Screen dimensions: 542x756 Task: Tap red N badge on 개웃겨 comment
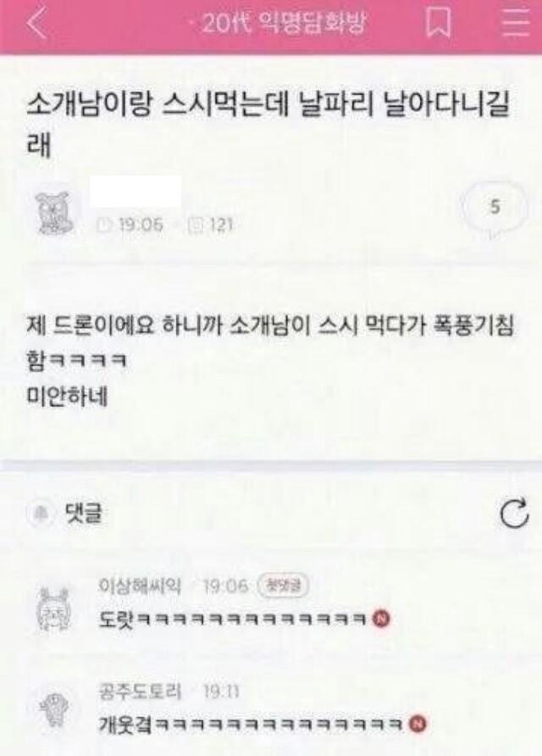[418, 723]
